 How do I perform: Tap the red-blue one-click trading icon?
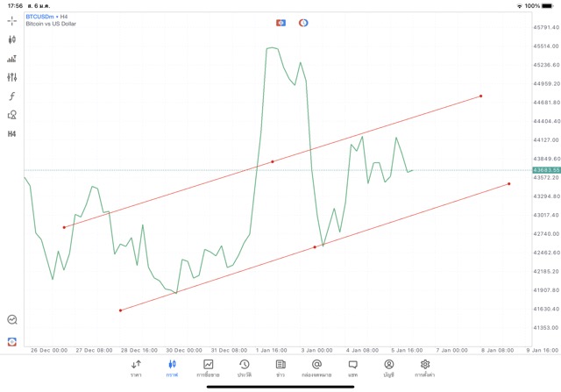click(280, 21)
